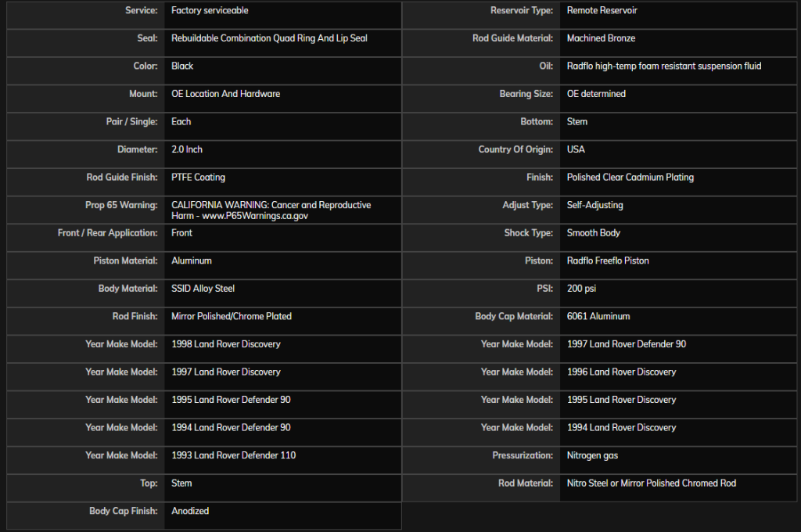The height and width of the screenshot is (532, 801).
Task: Select the 'Aluminum' piston material value
Action: (x=191, y=260)
